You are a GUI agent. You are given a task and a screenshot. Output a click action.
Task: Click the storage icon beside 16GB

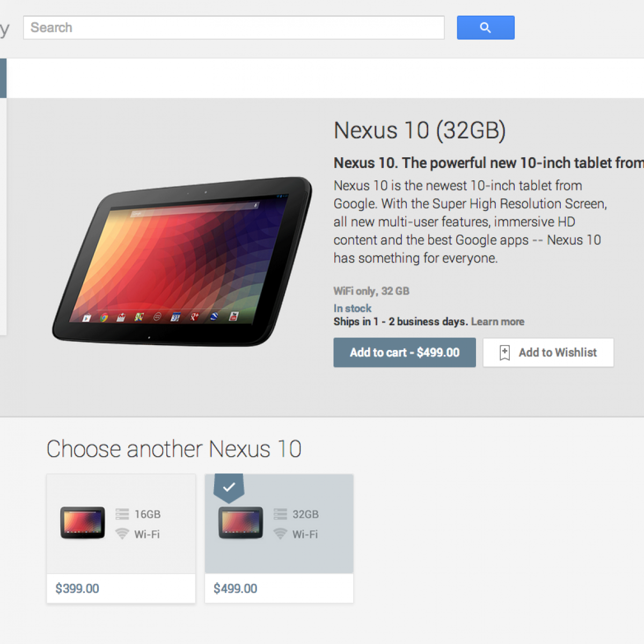click(x=122, y=514)
